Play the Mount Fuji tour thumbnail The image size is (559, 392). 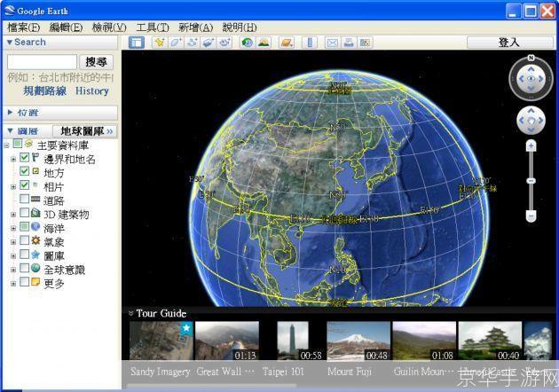click(x=358, y=341)
